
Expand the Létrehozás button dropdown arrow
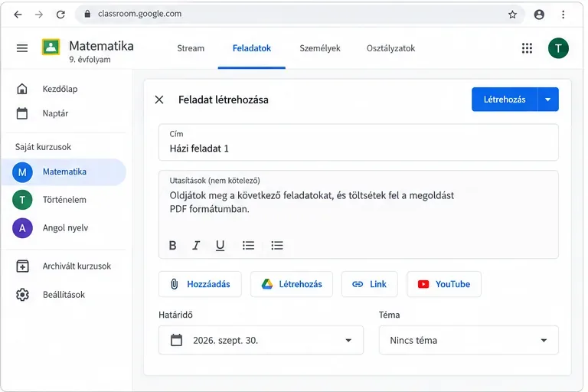pyautogui.click(x=548, y=100)
